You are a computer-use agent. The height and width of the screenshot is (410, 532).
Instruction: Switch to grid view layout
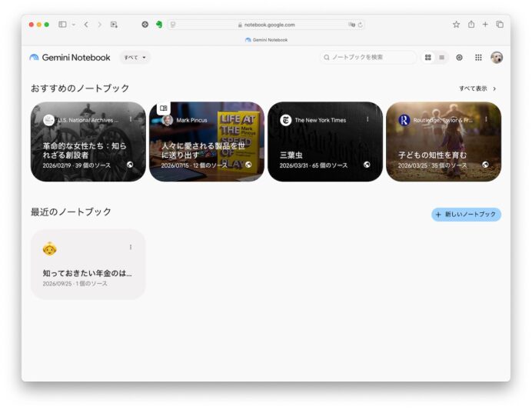point(428,58)
